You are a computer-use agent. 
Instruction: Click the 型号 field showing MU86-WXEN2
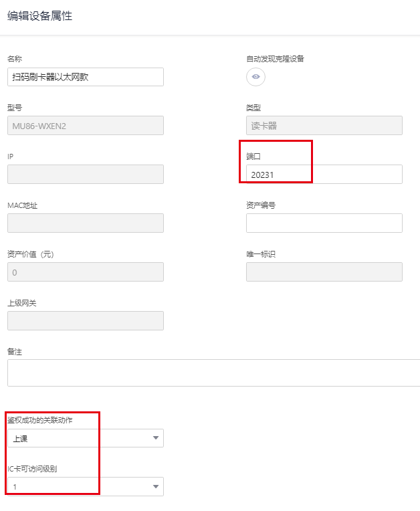coord(85,126)
